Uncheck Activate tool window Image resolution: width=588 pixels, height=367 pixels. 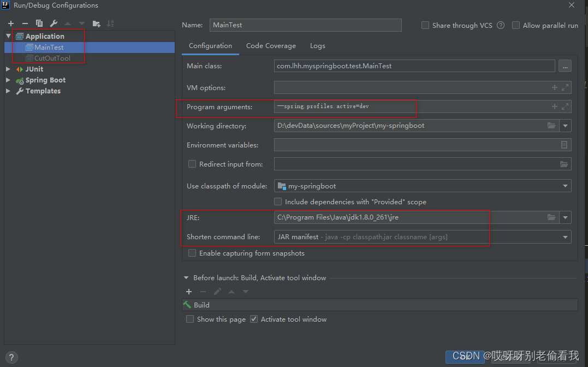point(254,319)
